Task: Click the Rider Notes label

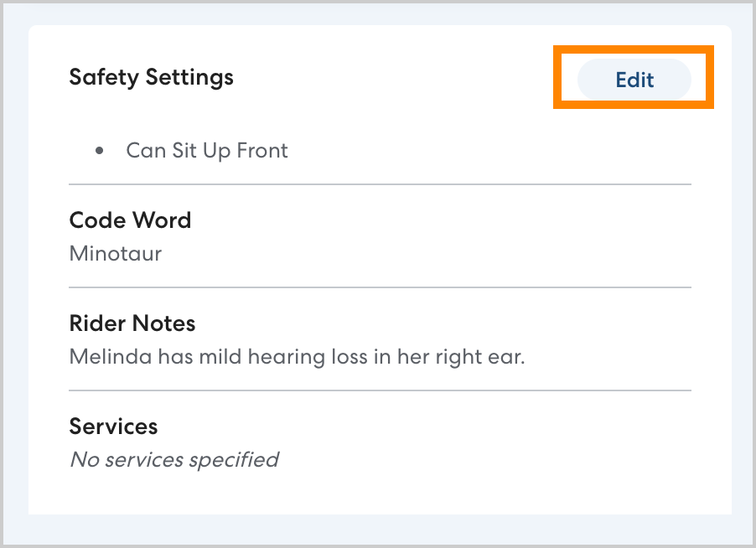Action: pos(132,323)
